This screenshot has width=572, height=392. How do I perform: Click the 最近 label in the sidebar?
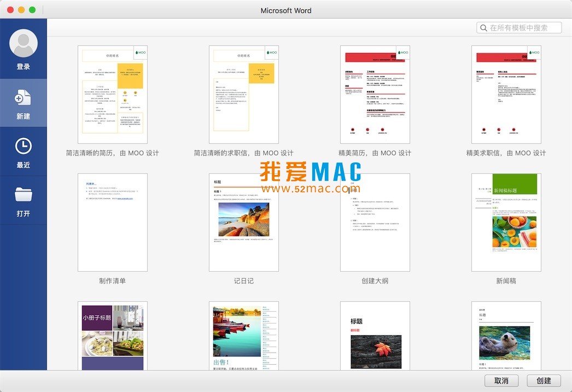pyautogui.click(x=24, y=165)
